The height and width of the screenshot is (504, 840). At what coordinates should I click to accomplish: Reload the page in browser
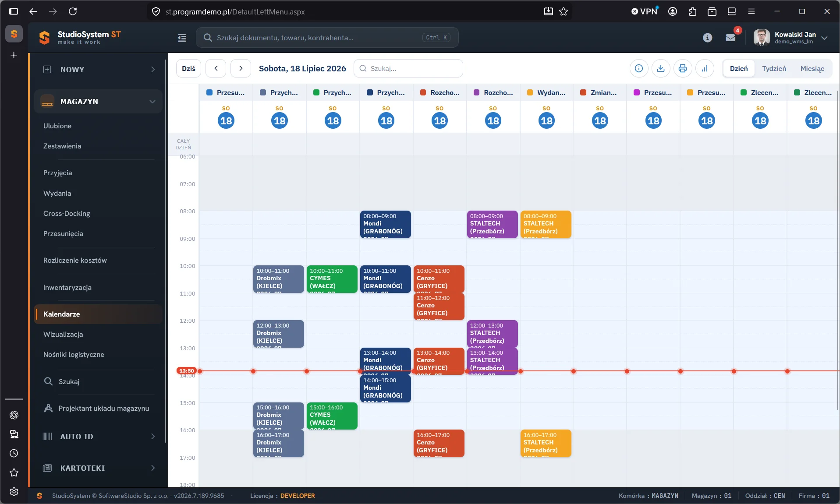pyautogui.click(x=73, y=11)
